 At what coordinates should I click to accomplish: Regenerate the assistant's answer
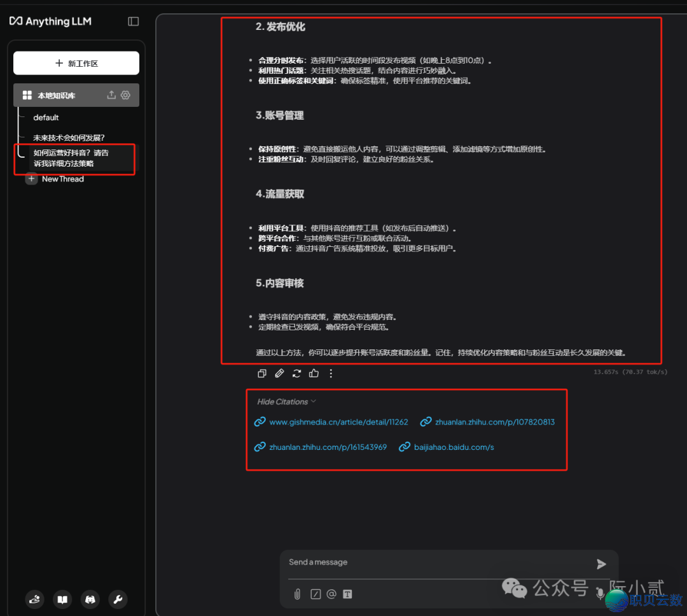[x=296, y=374]
